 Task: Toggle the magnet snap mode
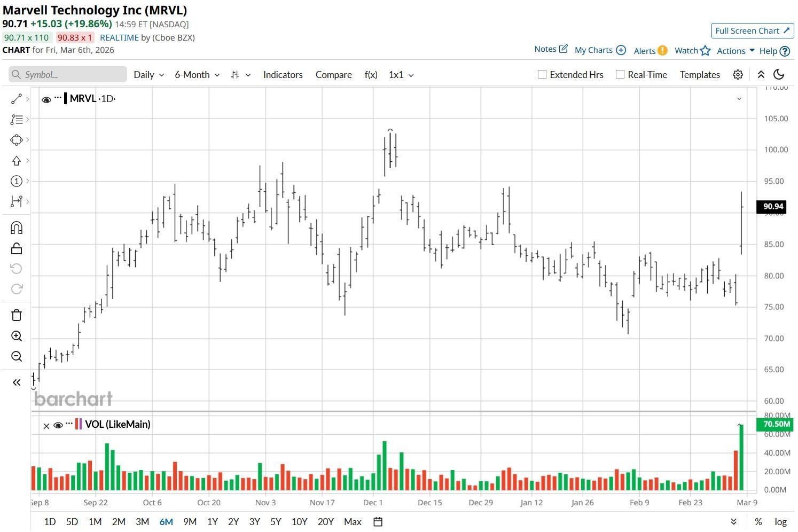(17, 228)
